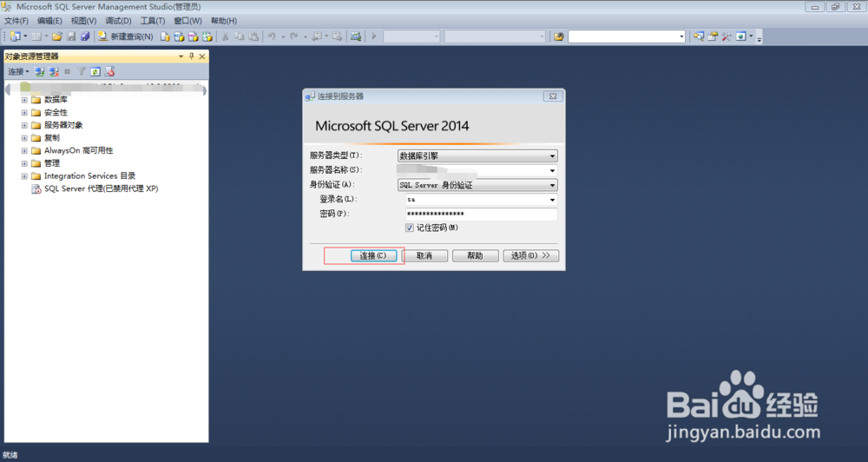Toggle pin on 对象资源管理器 panel
868x462 pixels.
192,56
